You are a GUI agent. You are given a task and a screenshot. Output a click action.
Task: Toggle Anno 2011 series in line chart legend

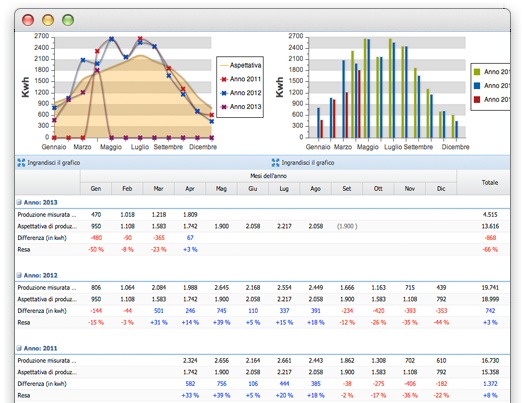point(240,79)
